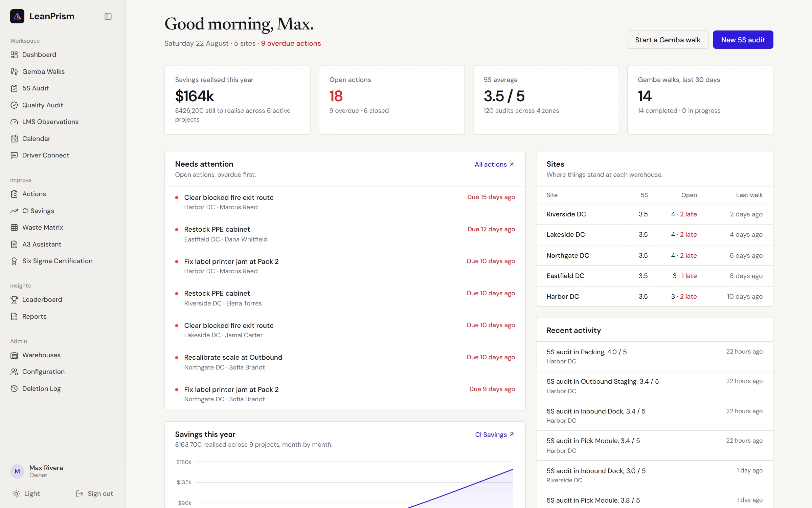Open Waste Matrix table icon

pyautogui.click(x=14, y=228)
